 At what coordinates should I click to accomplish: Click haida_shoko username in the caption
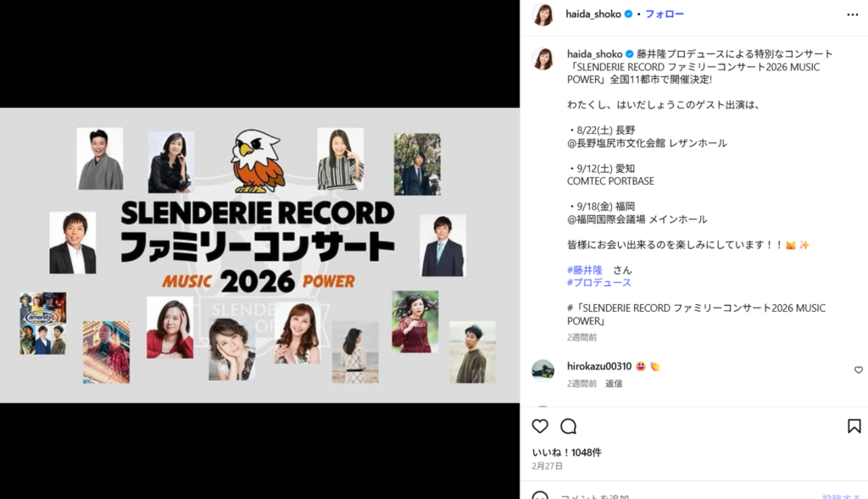[593, 54]
